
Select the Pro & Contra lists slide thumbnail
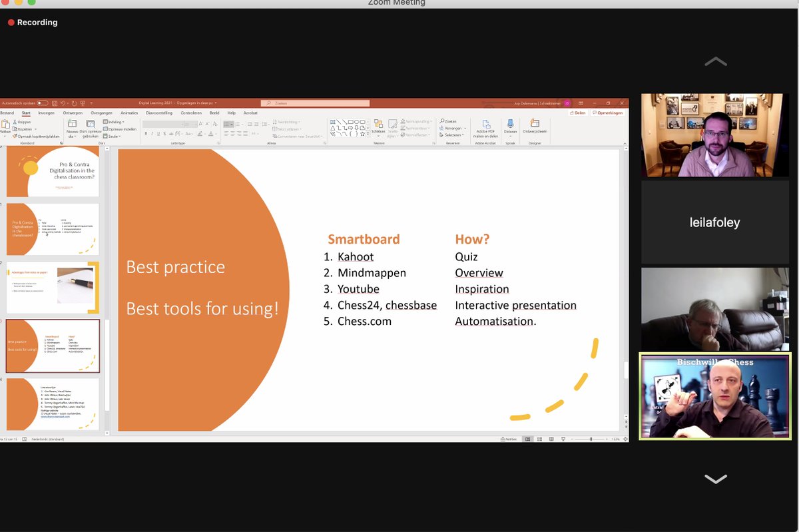[x=53, y=229]
